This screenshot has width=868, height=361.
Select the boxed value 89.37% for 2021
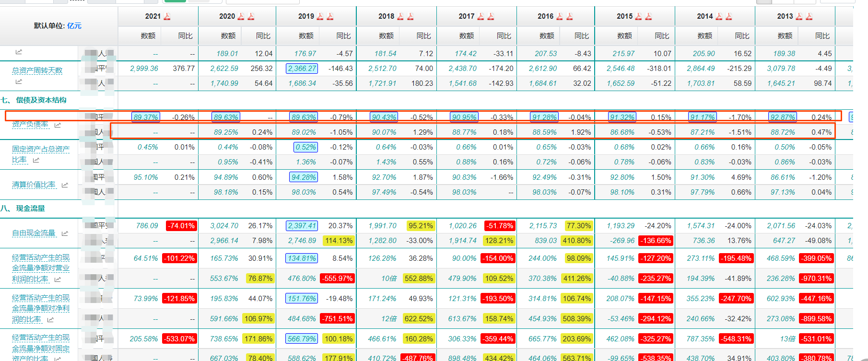145,117
